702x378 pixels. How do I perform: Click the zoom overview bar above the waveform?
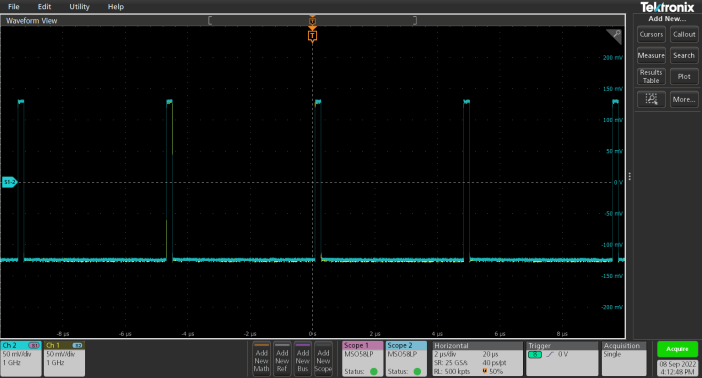tap(312, 20)
